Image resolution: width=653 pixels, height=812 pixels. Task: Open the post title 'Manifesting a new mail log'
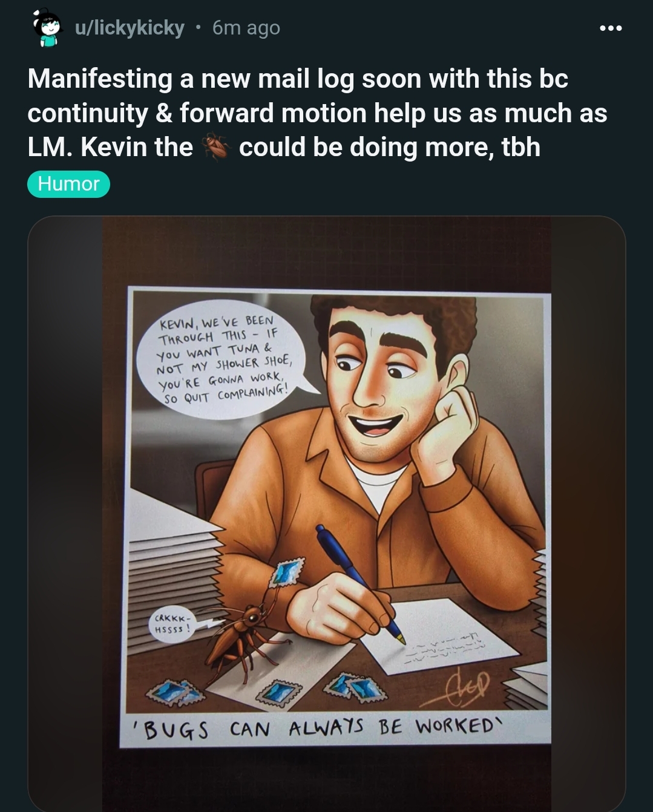pos(317,113)
